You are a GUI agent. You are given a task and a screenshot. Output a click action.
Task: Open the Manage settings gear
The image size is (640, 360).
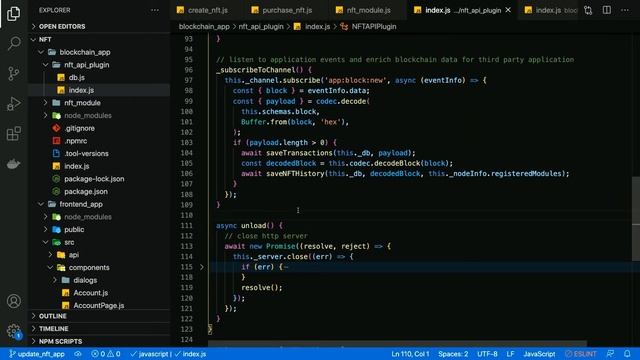pos(13,331)
